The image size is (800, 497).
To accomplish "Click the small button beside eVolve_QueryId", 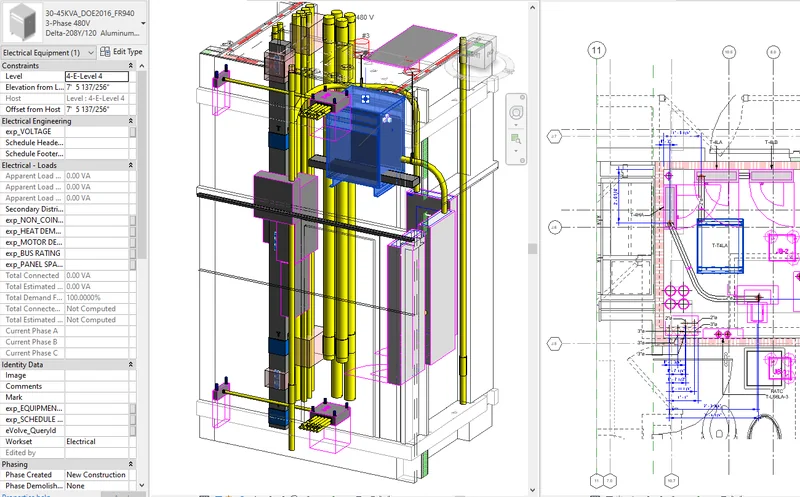I will pos(133,431).
